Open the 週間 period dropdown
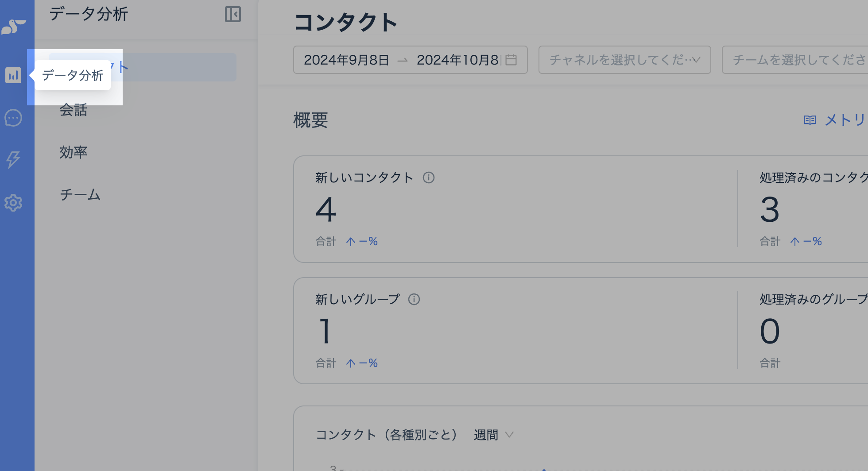 [493, 435]
